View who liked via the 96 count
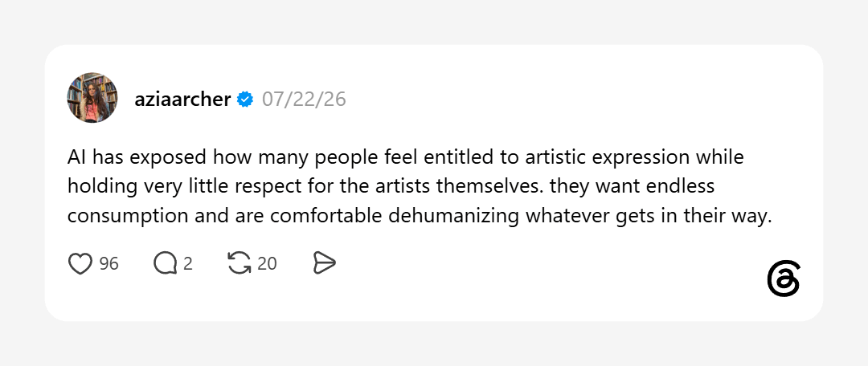The height and width of the screenshot is (366, 868). coord(109,264)
